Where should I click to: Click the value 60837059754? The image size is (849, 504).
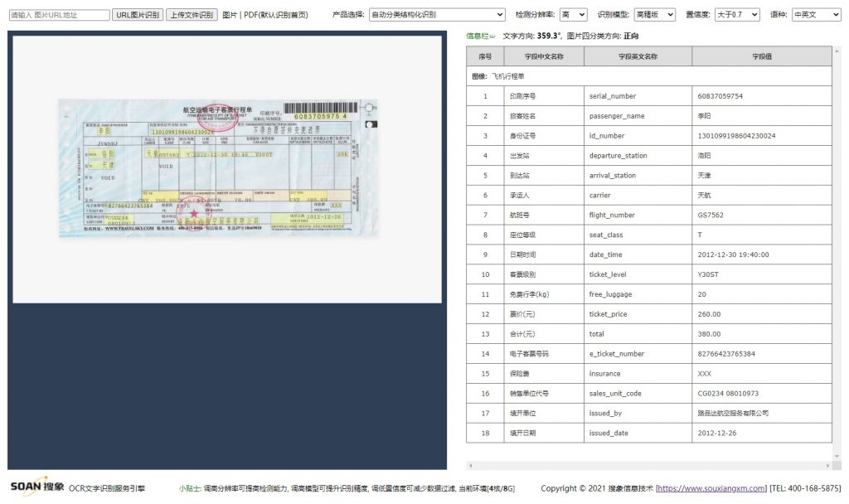pyautogui.click(x=720, y=96)
